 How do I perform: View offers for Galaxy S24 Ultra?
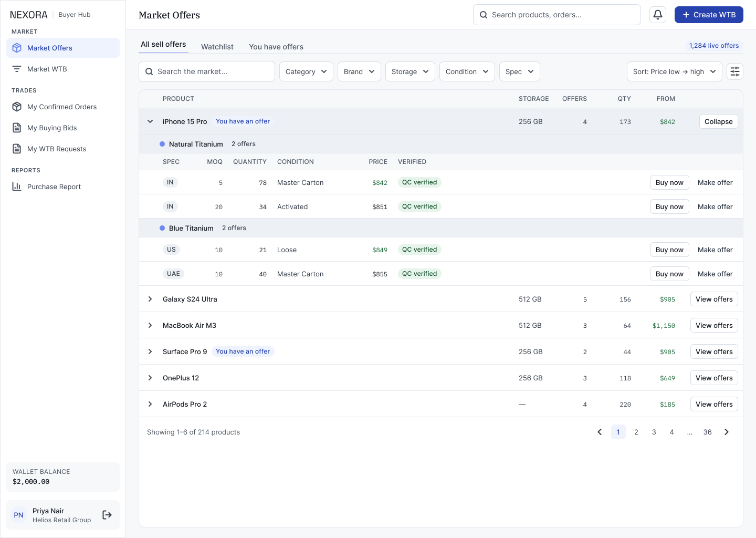point(714,299)
